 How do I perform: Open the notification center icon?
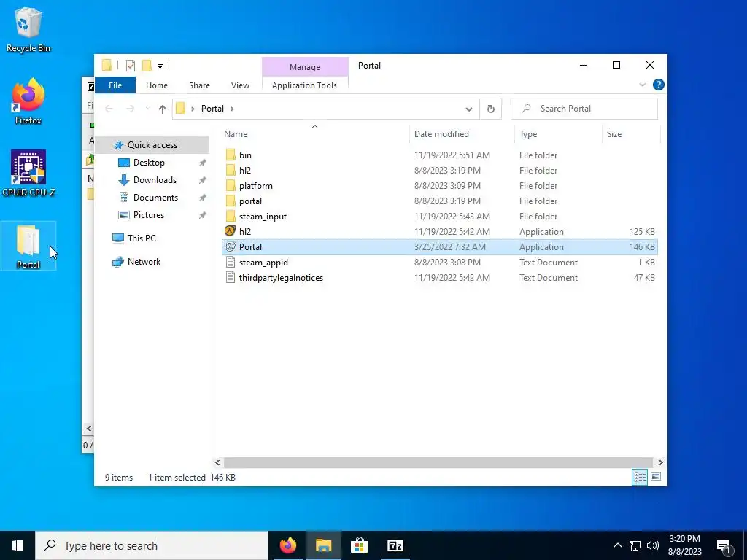(724, 546)
